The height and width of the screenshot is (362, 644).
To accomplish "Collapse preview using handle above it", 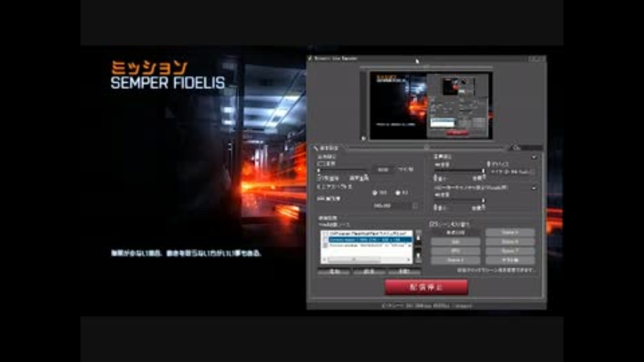I will pyautogui.click(x=426, y=67).
